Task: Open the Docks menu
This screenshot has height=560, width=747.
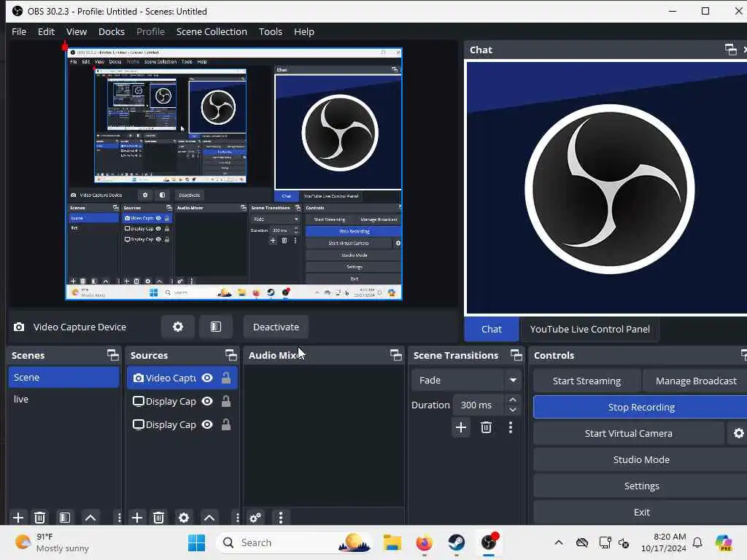Action: coord(112,31)
